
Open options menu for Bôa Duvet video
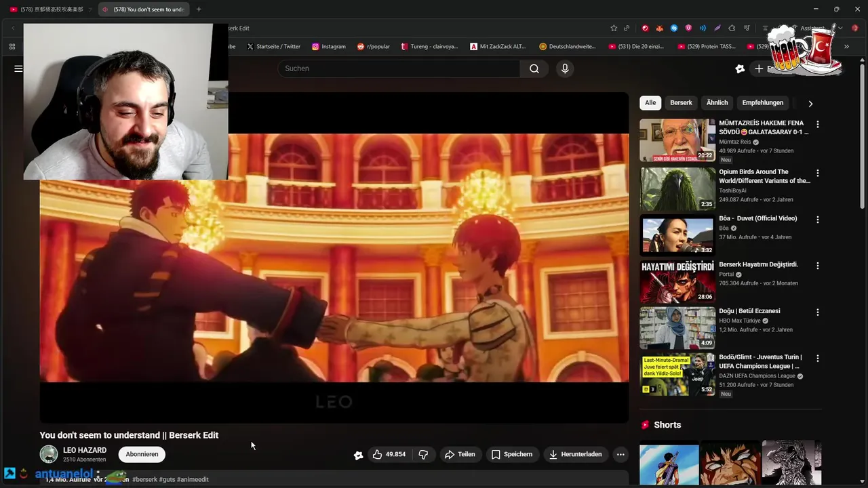tap(817, 220)
